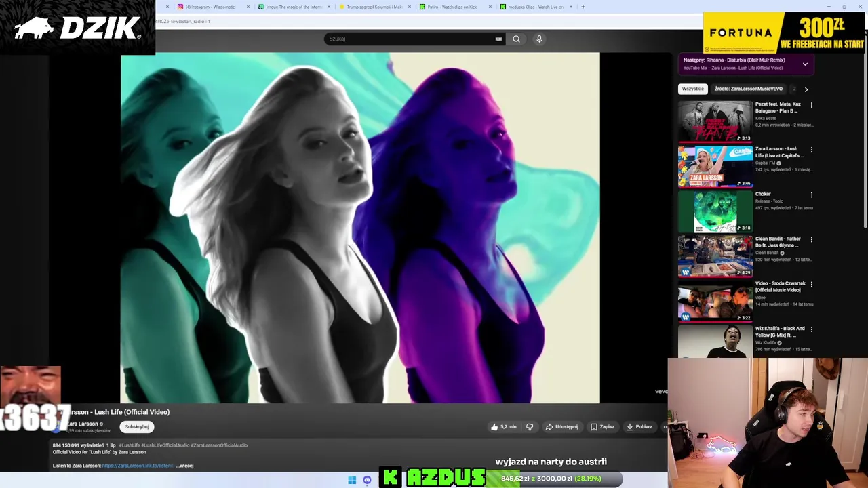This screenshot has width=868, height=488.
Task: Open the Choker video thumbnail
Action: pos(715,211)
